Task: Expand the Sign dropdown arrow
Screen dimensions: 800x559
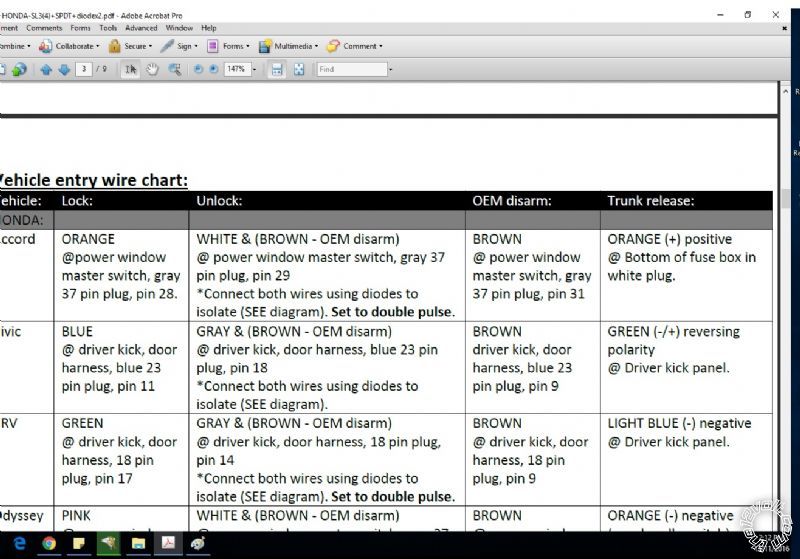Action: tap(196, 46)
